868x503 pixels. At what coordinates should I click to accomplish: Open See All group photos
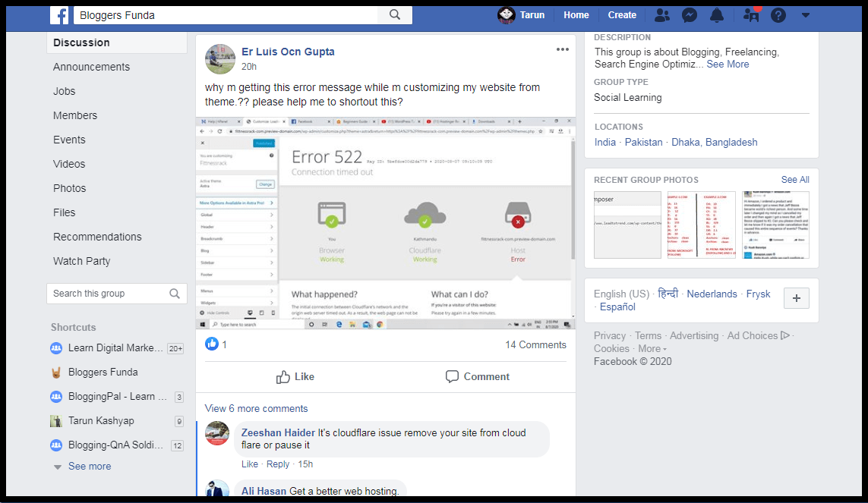point(794,180)
